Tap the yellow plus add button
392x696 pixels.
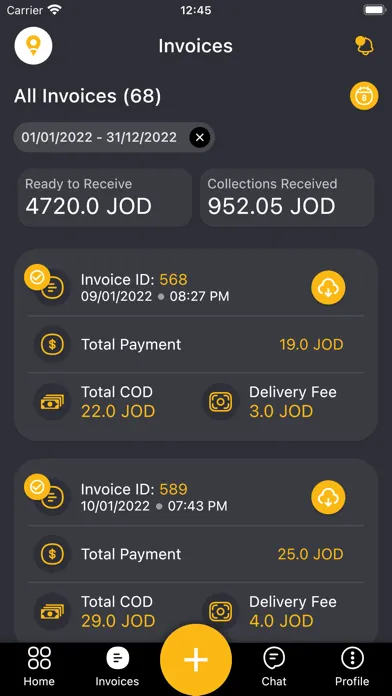coord(196,660)
